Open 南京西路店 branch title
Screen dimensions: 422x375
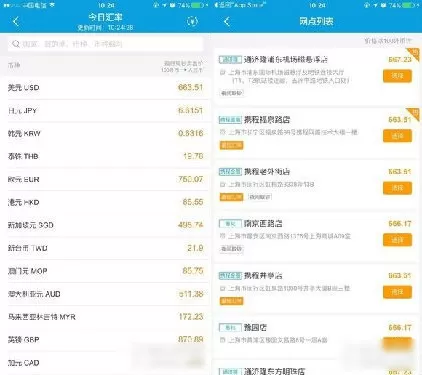coord(263,224)
